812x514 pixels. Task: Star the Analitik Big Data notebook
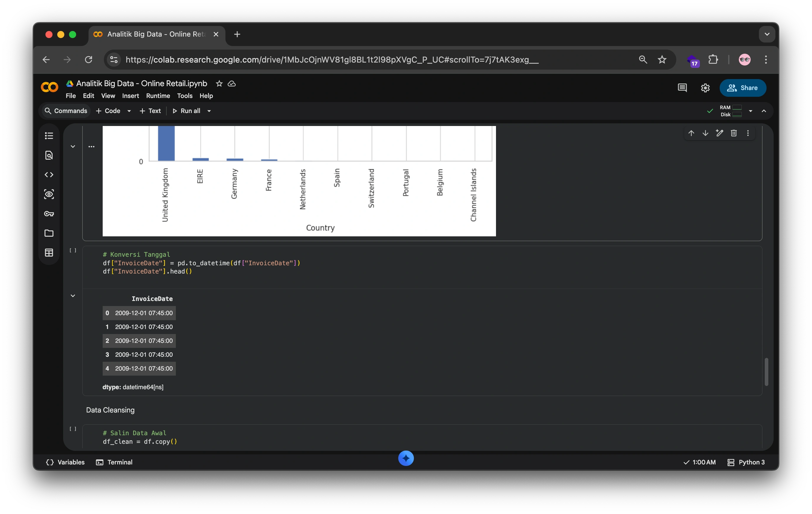pyautogui.click(x=219, y=83)
